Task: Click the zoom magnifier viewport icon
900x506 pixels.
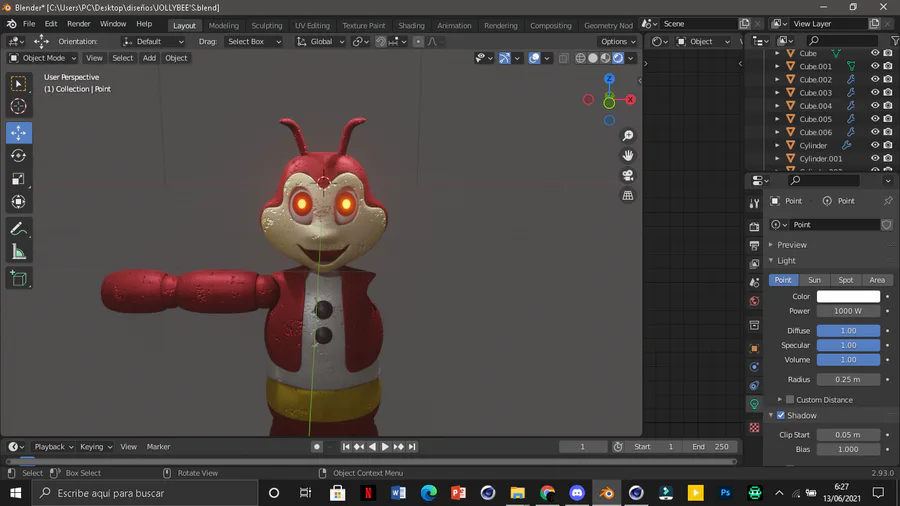Action: (x=628, y=135)
